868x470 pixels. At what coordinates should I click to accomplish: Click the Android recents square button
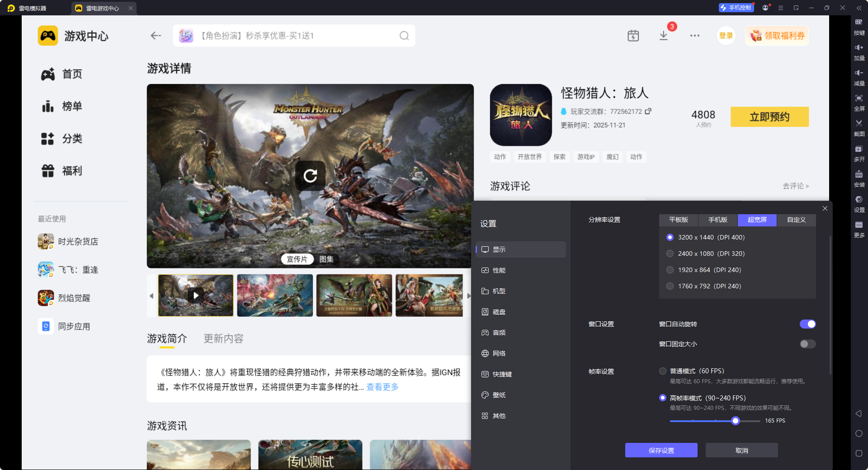point(859,453)
